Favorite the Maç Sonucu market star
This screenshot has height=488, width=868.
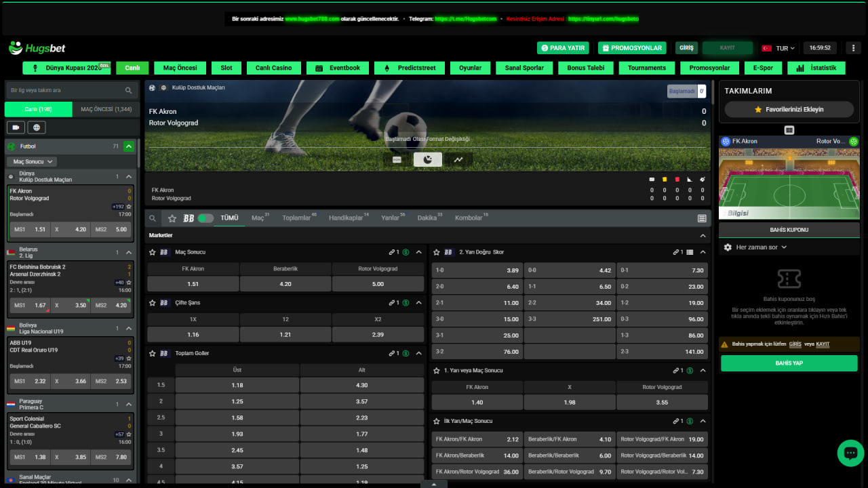tap(152, 252)
